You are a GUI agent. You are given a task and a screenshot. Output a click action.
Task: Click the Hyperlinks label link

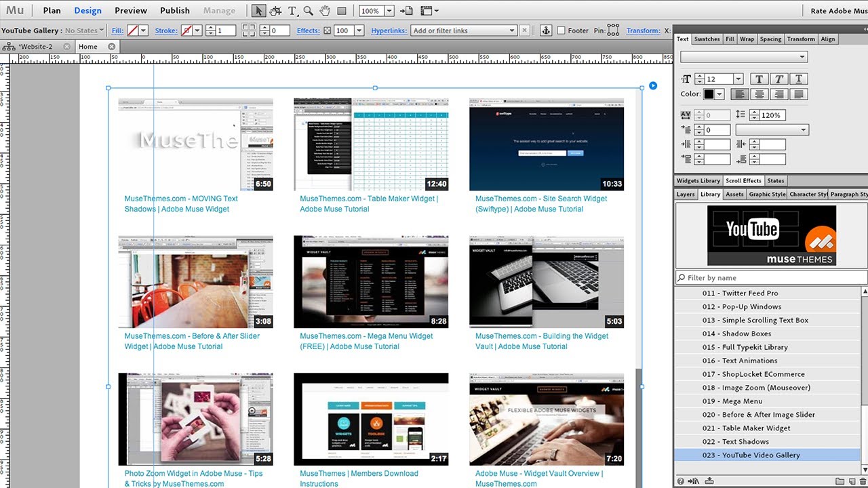click(x=389, y=30)
